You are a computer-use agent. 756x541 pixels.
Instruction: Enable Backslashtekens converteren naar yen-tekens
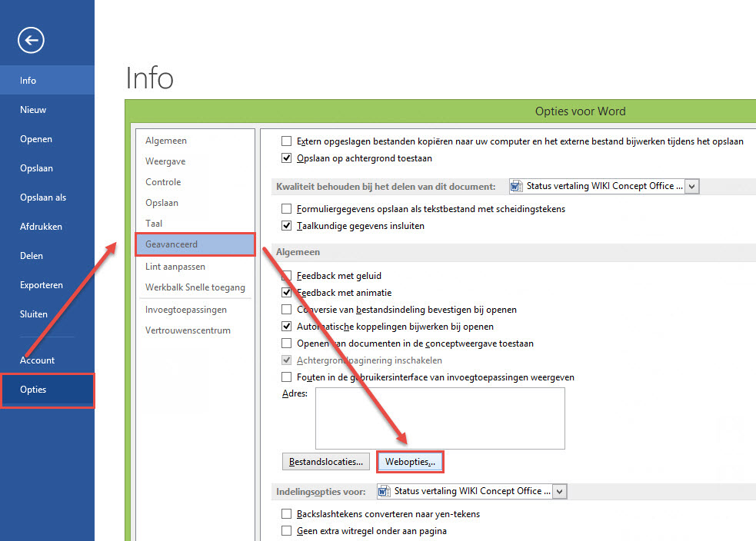(x=287, y=513)
